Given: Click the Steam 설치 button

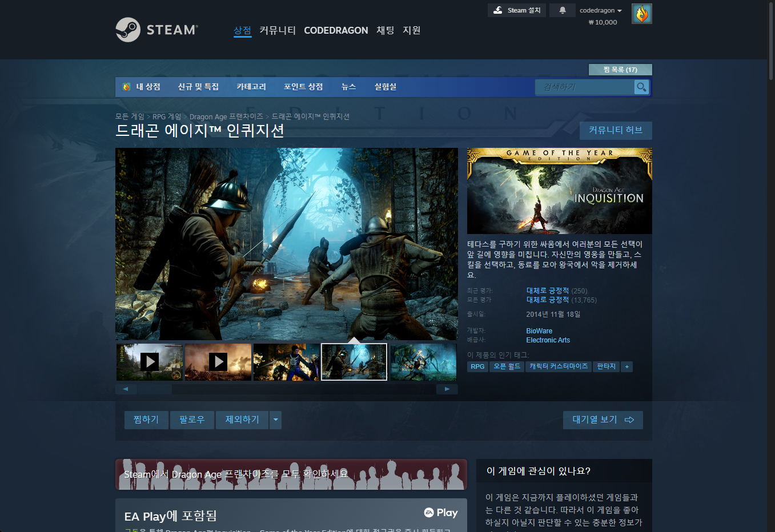Looking at the screenshot, I should [x=517, y=10].
